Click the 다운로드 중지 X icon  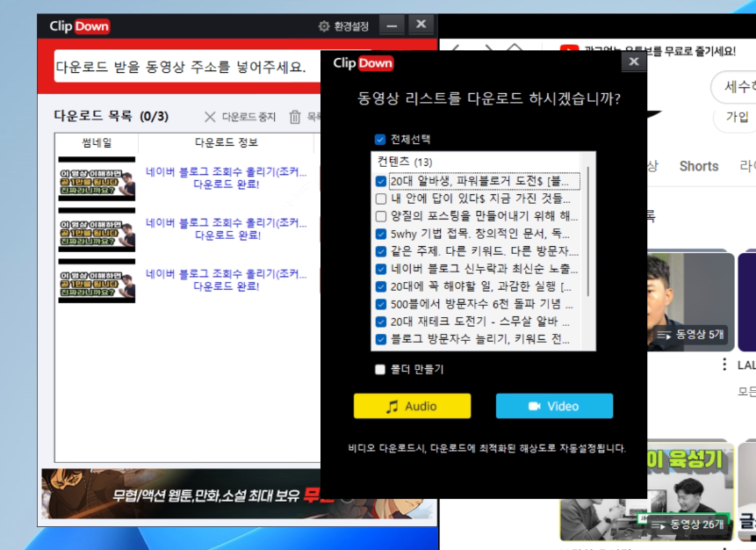(x=210, y=117)
